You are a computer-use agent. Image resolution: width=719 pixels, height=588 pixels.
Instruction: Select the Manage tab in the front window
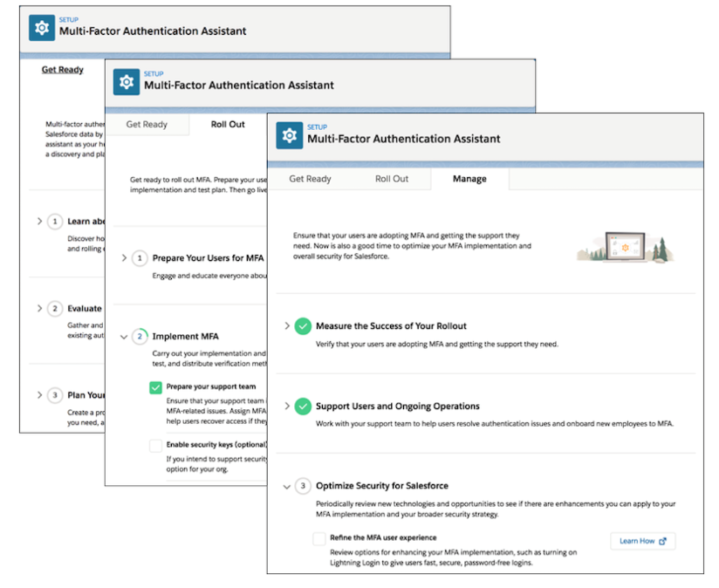[469, 179]
